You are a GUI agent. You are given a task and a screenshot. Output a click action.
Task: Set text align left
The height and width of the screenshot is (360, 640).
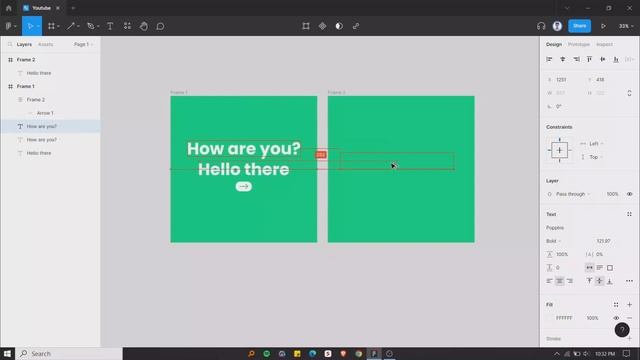(x=549, y=281)
